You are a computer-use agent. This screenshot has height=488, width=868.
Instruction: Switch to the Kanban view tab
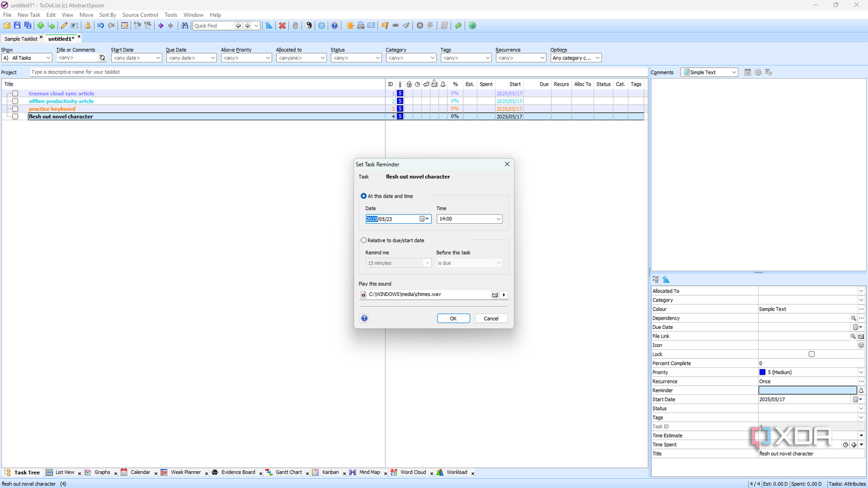click(x=330, y=472)
